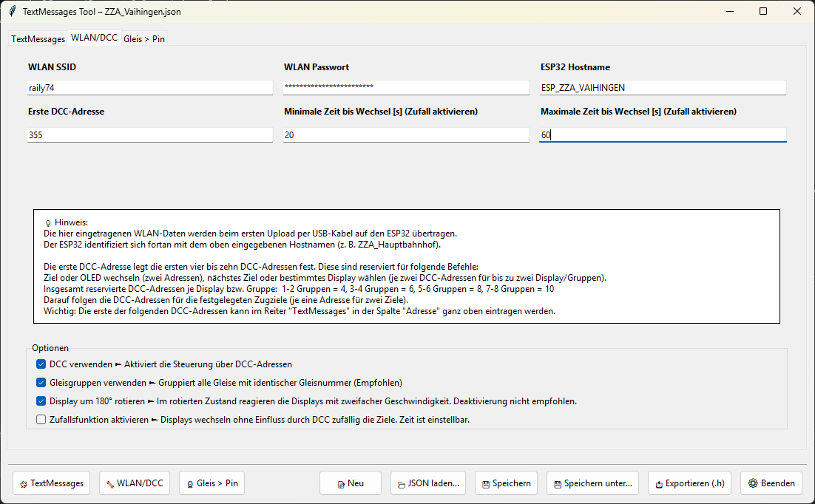Click the TextMessages bottom toolbar button
Viewport: 815px width, 504px height.
pyautogui.click(x=51, y=483)
